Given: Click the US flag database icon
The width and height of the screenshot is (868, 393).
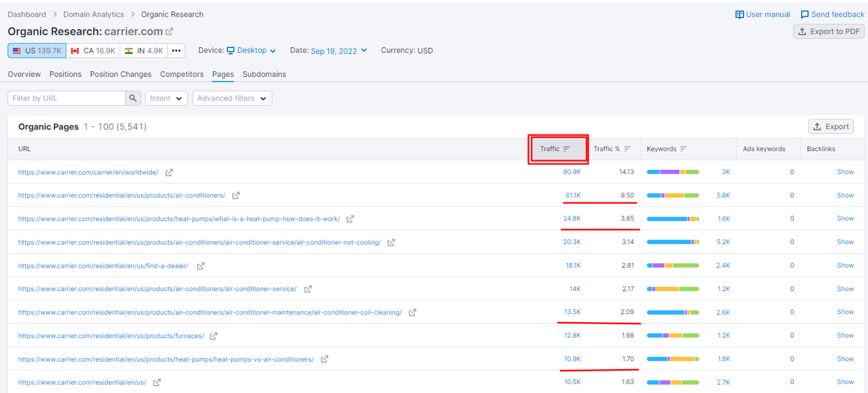Looking at the screenshot, I should click(x=17, y=51).
